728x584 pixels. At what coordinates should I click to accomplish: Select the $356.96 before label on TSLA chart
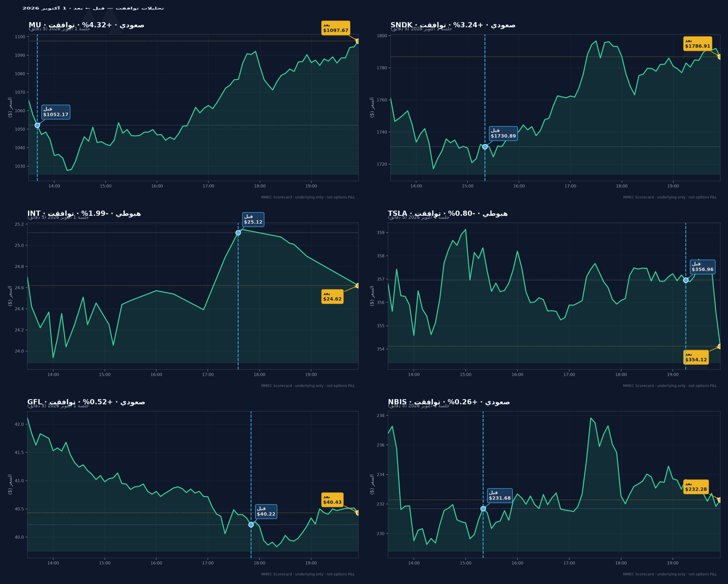[703, 267]
